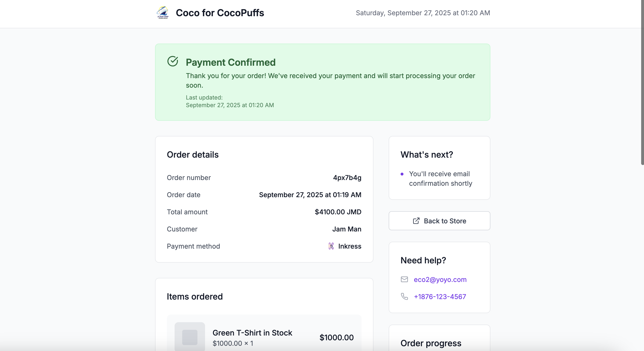This screenshot has width=644, height=351.
Task: Click the Green T-Shirt product thumbnail
Action: (190, 337)
